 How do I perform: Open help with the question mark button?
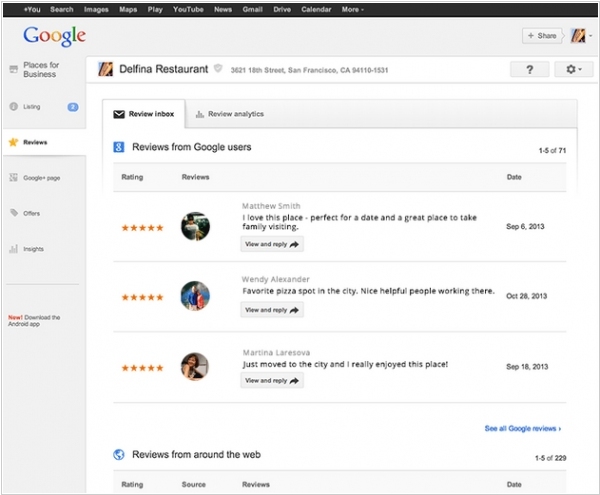pos(530,69)
